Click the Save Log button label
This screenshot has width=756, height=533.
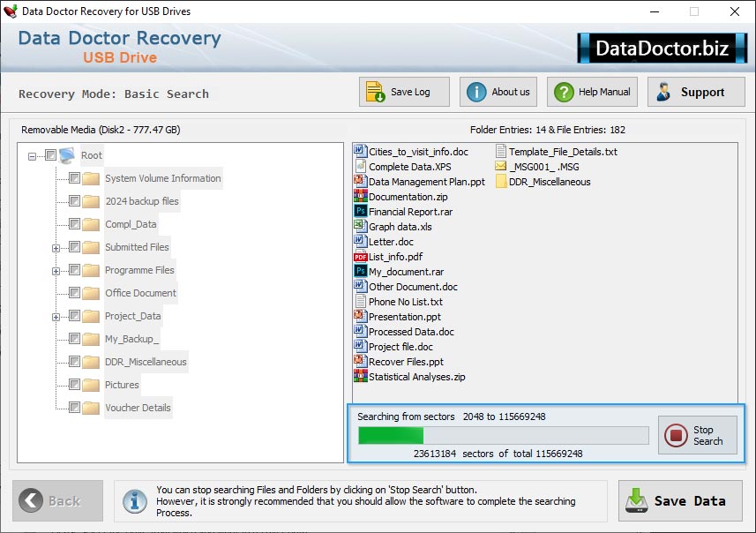(410, 92)
